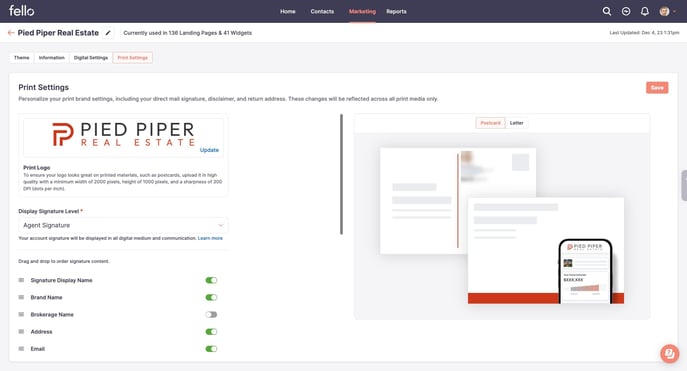Viewport: 687px width, 371px height.
Task: Click the fello logo
Action: click(21, 11)
